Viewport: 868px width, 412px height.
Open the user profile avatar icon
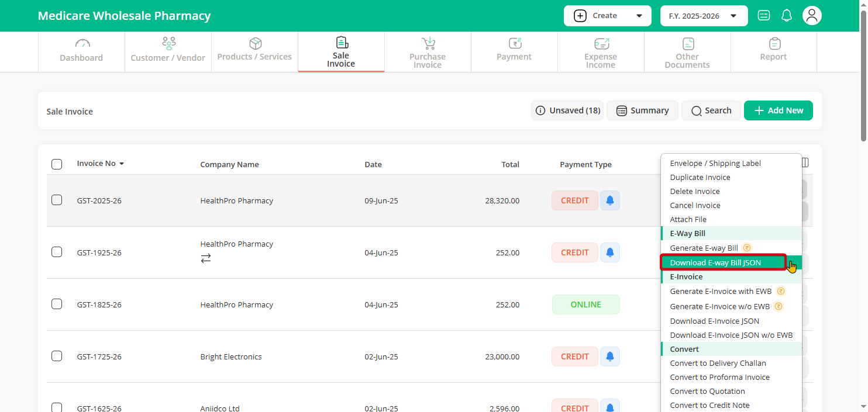(812, 16)
